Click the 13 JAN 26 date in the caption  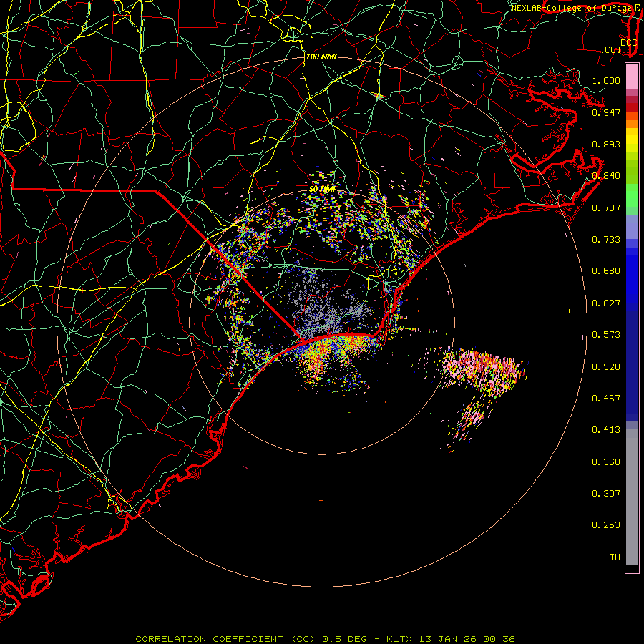tap(447, 639)
